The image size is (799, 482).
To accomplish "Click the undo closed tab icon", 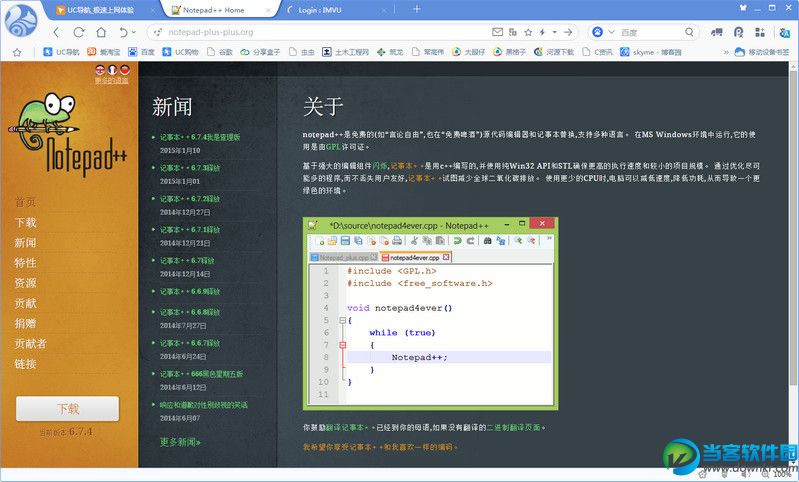I will pyautogui.click(x=123, y=32).
